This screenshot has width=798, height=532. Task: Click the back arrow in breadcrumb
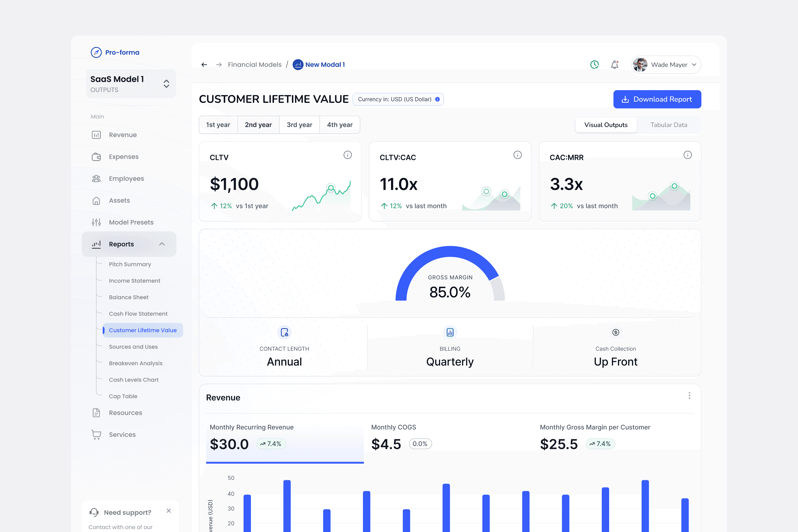[204, 64]
